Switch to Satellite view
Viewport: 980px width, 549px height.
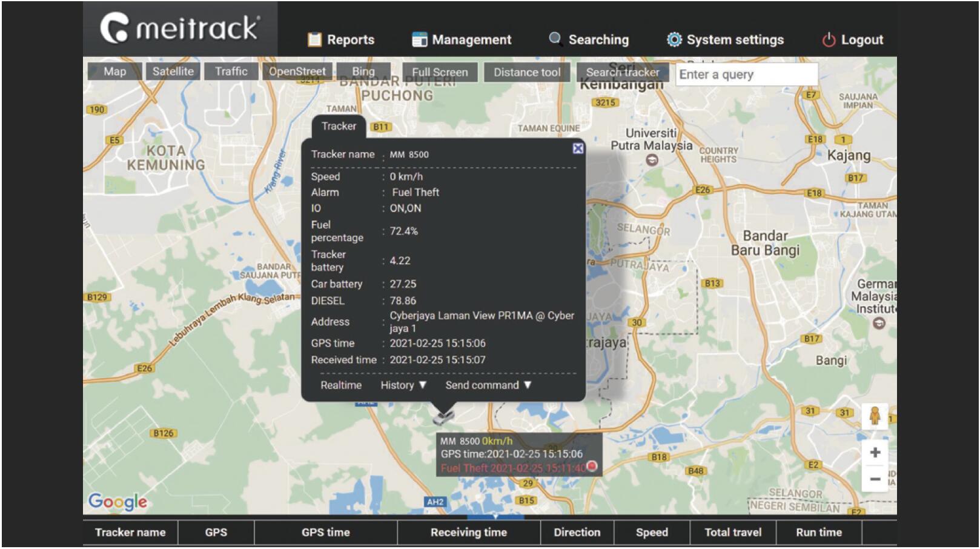tap(173, 72)
